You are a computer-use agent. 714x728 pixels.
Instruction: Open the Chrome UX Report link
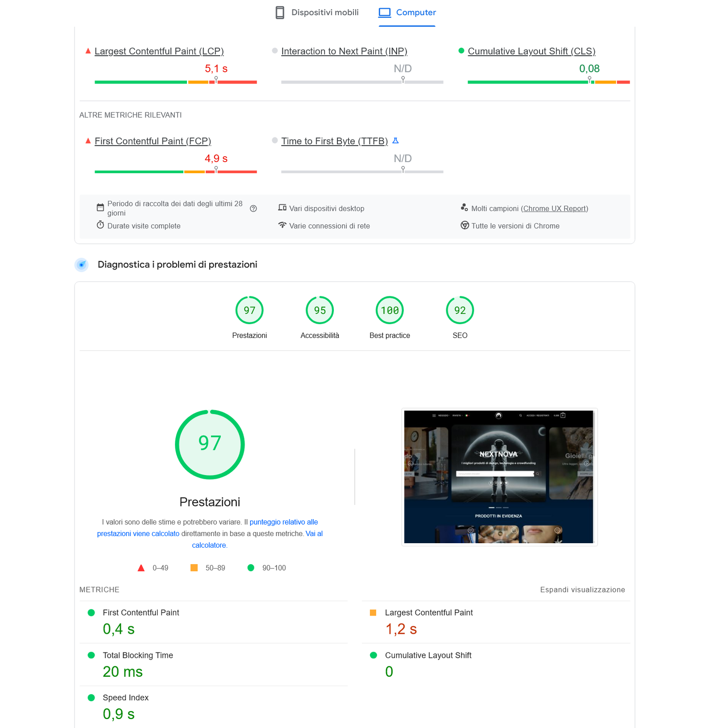point(555,208)
